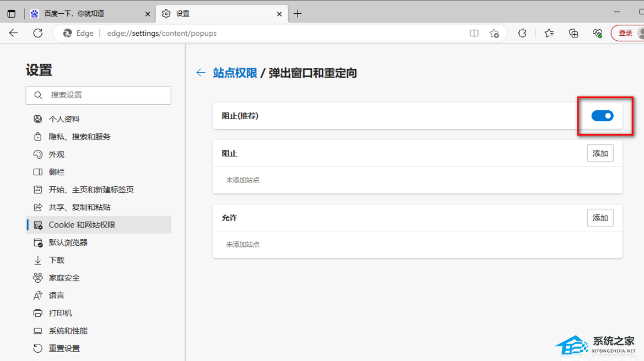Click the 搜索设置 search box
The image size is (644, 361).
click(99, 95)
